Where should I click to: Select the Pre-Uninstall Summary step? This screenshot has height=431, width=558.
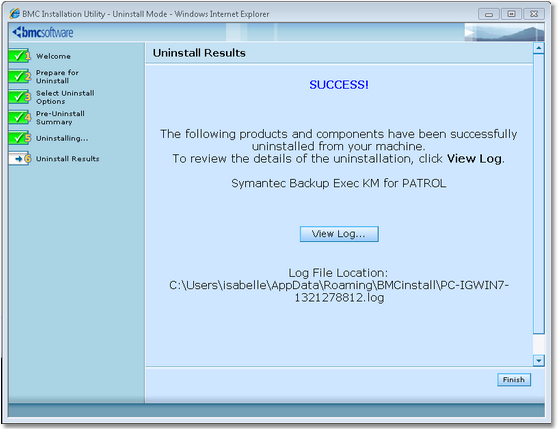tap(60, 118)
